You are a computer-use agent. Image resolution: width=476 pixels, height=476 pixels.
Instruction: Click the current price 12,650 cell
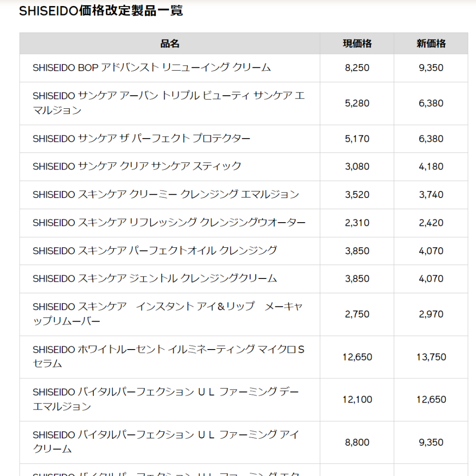click(x=357, y=357)
